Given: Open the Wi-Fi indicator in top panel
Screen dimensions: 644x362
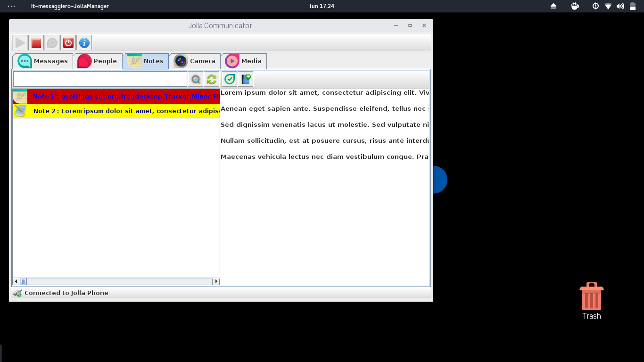Looking at the screenshot, I should pyautogui.click(x=608, y=6).
